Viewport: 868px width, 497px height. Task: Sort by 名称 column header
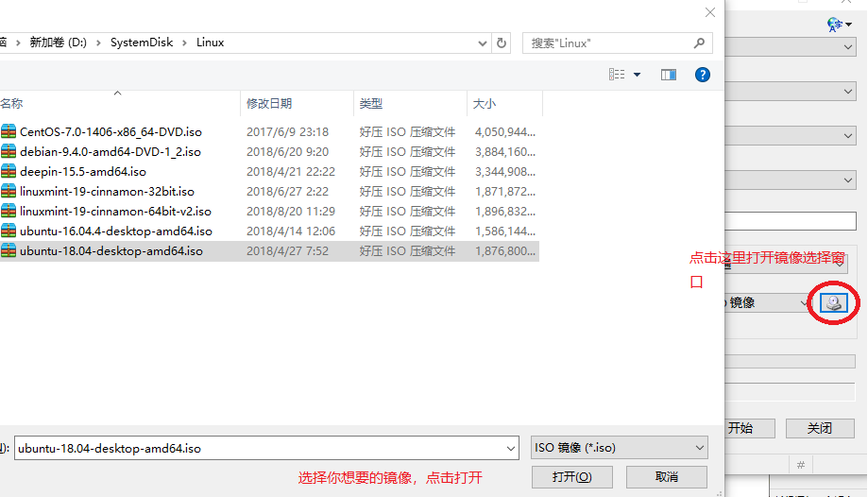pos(120,104)
